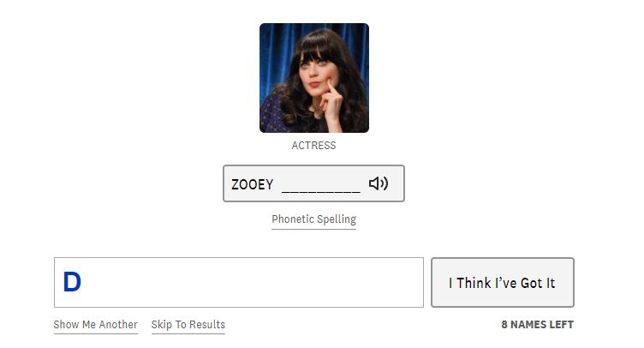Click the ZOOEY name hint box
This screenshot has height=348, width=644.
(313, 183)
